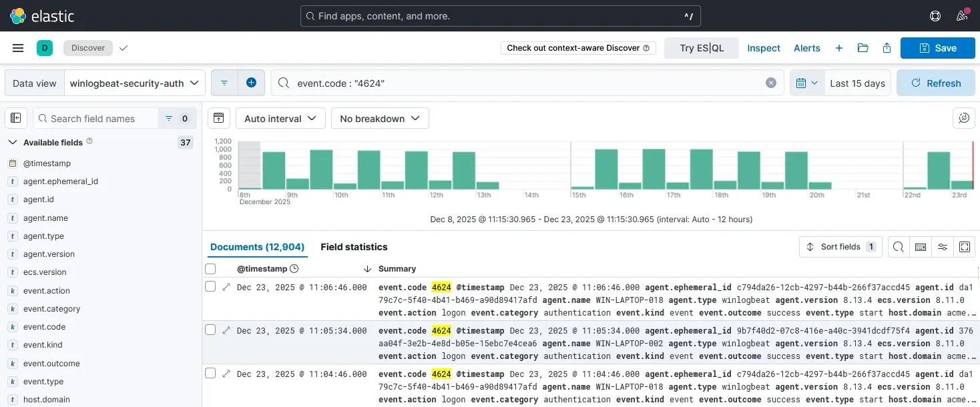This screenshot has height=407, width=980.
Task: Select the Documents tab
Action: pos(256,247)
